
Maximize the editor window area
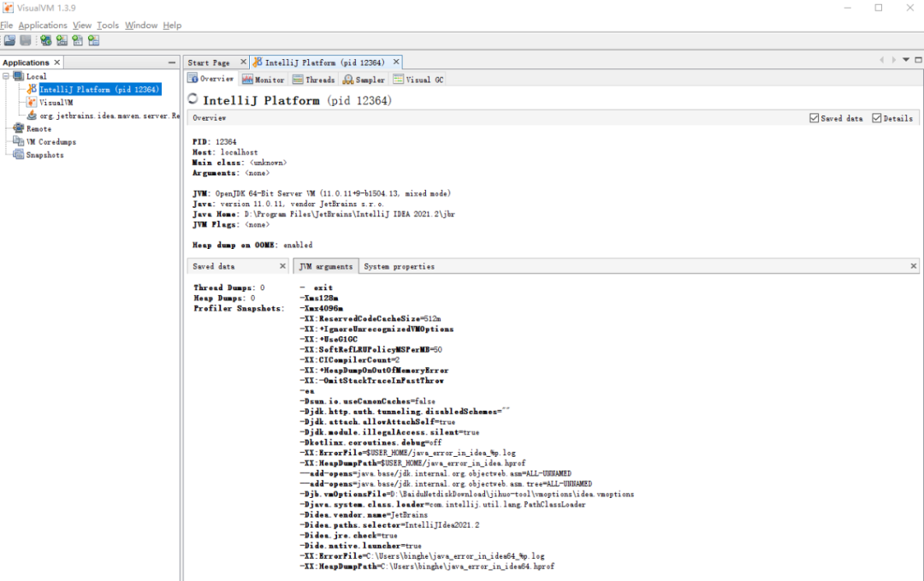(918, 60)
